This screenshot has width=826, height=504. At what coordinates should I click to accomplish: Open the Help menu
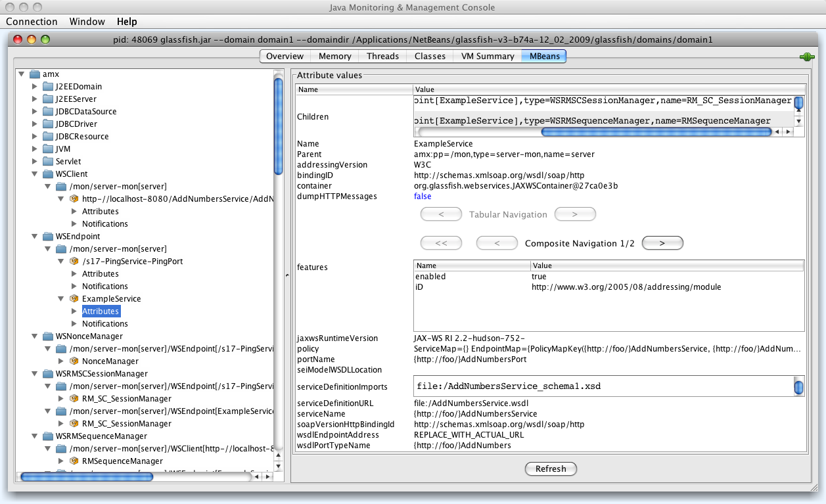click(127, 22)
